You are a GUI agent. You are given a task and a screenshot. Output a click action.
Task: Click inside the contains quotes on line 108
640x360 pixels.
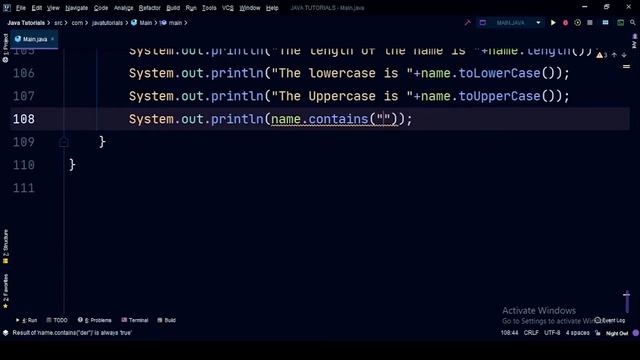(x=384, y=119)
